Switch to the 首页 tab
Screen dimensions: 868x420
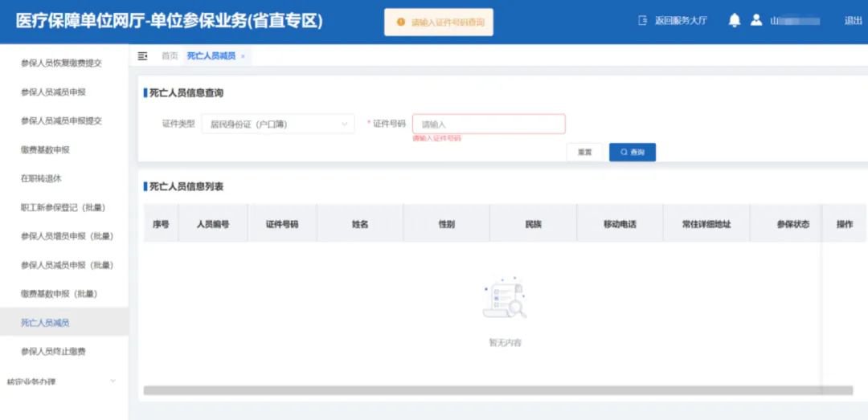[170, 56]
